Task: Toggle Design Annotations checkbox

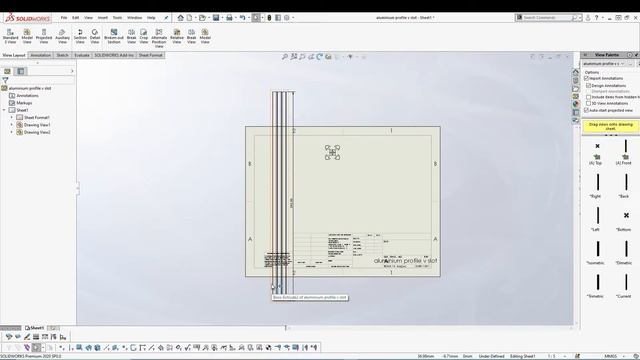Action: (589, 85)
